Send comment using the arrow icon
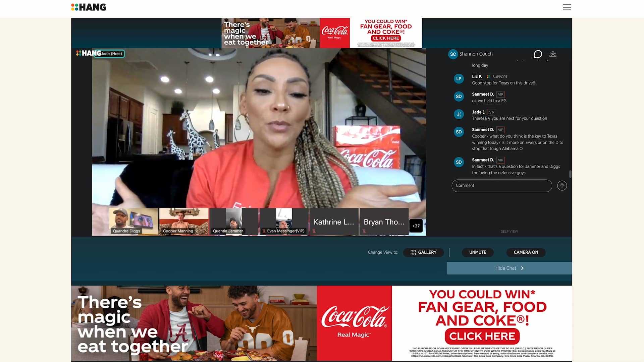The image size is (644, 362). [562, 185]
